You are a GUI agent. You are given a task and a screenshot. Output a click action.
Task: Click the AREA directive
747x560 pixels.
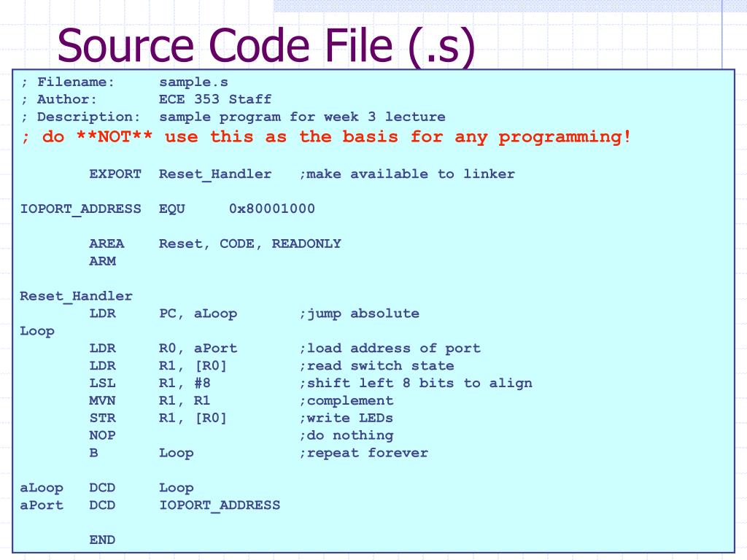[107, 244]
